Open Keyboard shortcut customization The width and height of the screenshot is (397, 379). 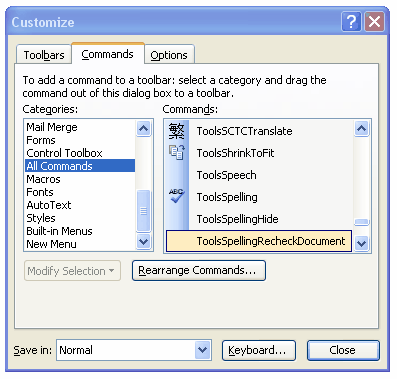point(259,350)
